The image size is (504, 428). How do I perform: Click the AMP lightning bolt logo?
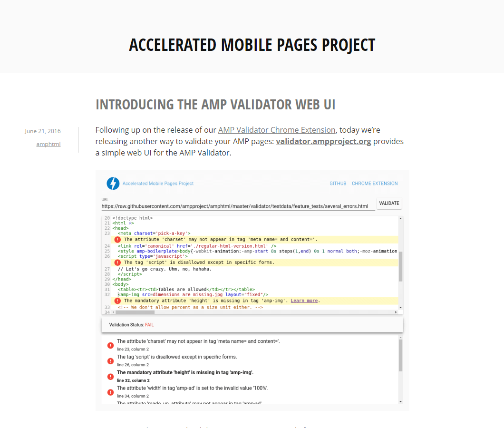pyautogui.click(x=113, y=183)
